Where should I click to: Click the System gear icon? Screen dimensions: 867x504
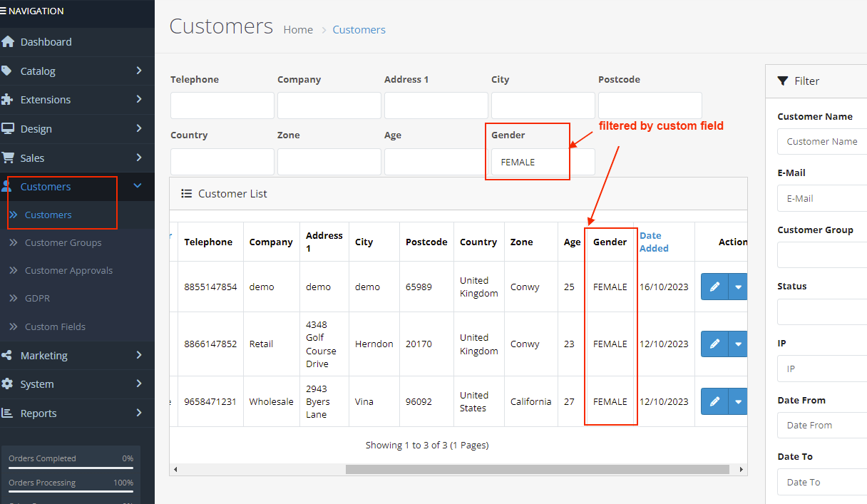[x=7, y=384]
